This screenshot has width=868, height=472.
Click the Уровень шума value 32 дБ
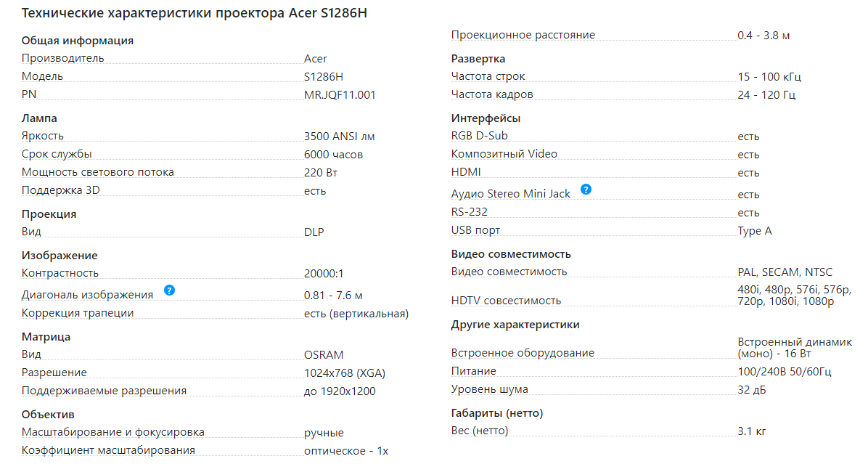click(x=752, y=390)
